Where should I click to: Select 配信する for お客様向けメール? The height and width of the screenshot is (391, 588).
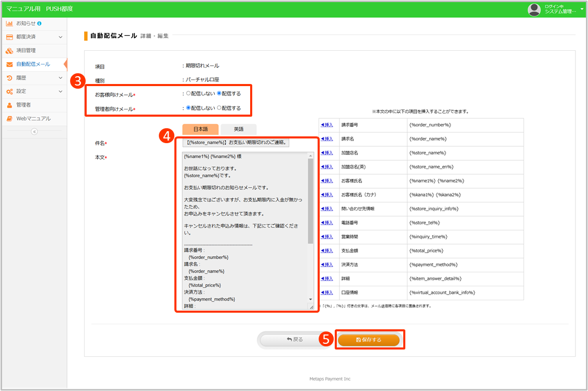coord(219,94)
